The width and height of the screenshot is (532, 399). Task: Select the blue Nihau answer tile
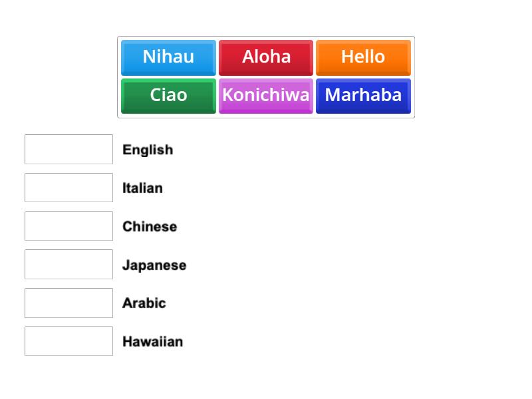(168, 57)
